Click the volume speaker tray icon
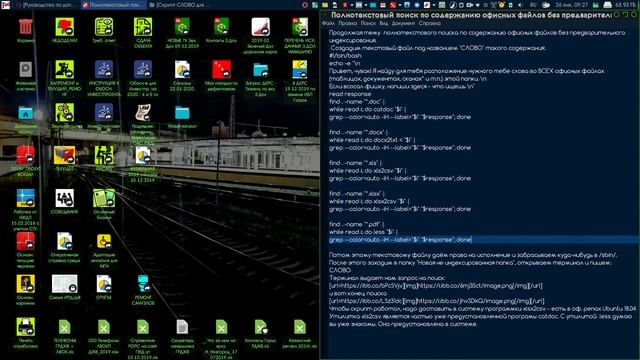The image size is (640, 360). point(520,5)
